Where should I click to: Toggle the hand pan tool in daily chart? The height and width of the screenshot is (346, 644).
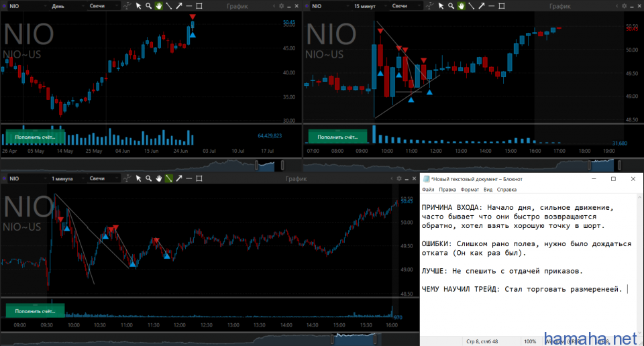(x=158, y=6)
